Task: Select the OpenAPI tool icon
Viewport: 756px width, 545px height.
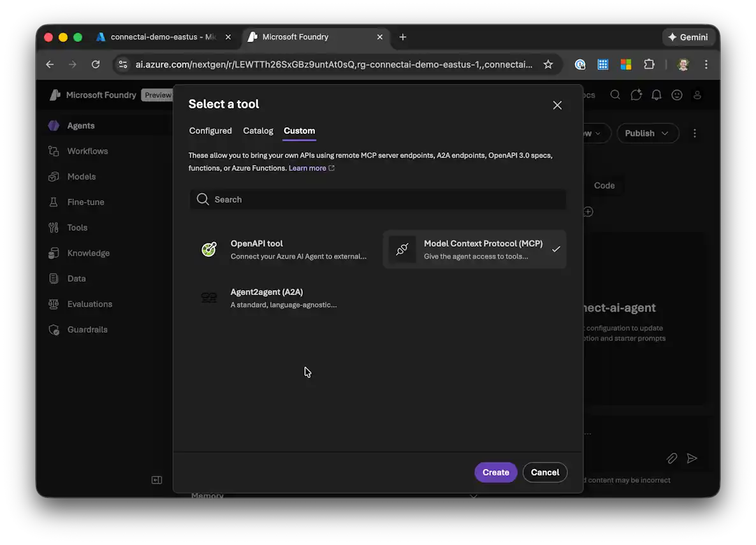Action: tap(209, 249)
